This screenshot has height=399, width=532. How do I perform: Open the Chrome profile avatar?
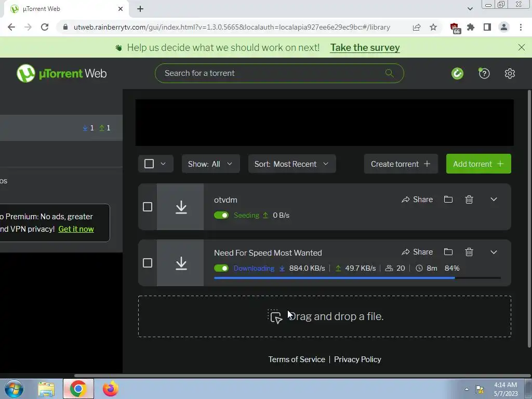504,27
